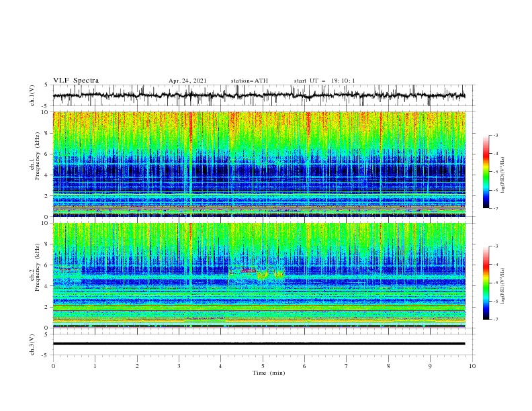Click the ch.1 voltage waveform trace
Image resolution: width=532 pixels, height=411 pixels.
pyautogui.click(x=259, y=95)
